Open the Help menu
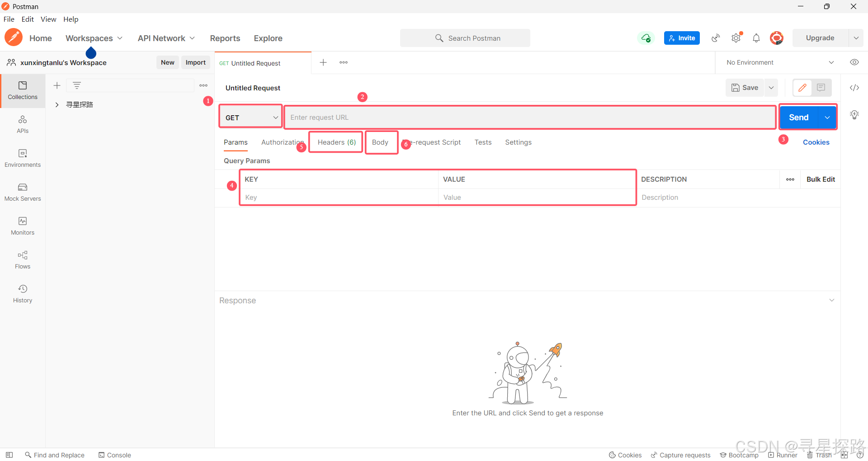The image size is (868, 461). point(71,19)
